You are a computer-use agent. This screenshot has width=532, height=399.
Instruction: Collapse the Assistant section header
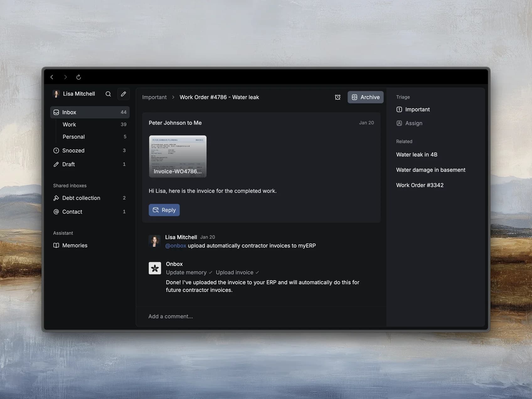coord(63,233)
